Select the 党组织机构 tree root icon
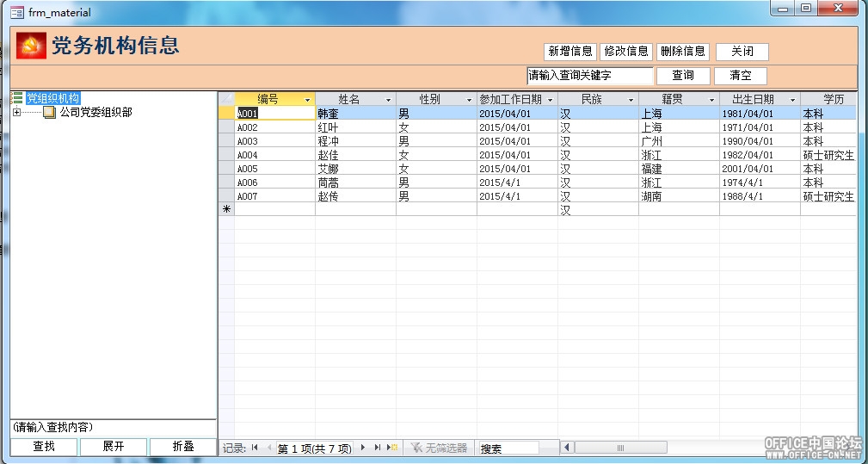868x464 pixels. coord(16,98)
